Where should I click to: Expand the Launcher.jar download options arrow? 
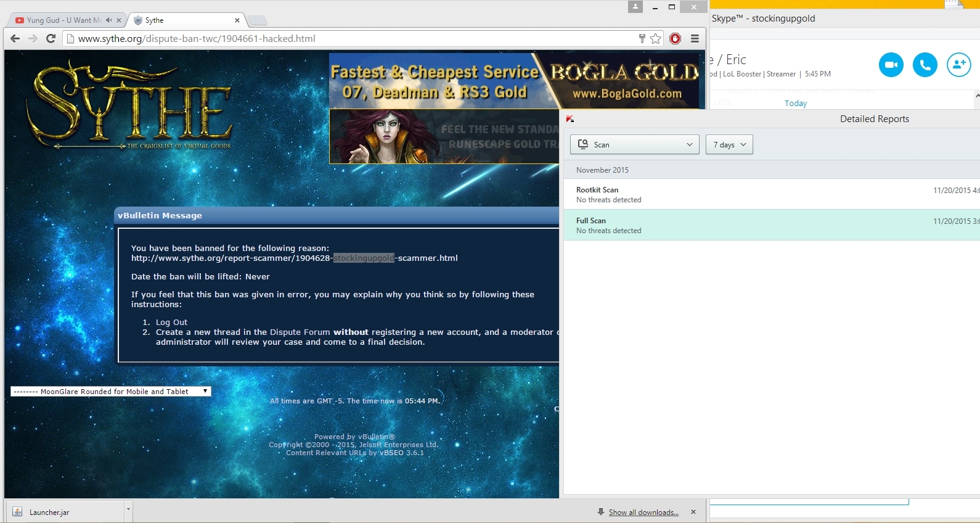128,511
